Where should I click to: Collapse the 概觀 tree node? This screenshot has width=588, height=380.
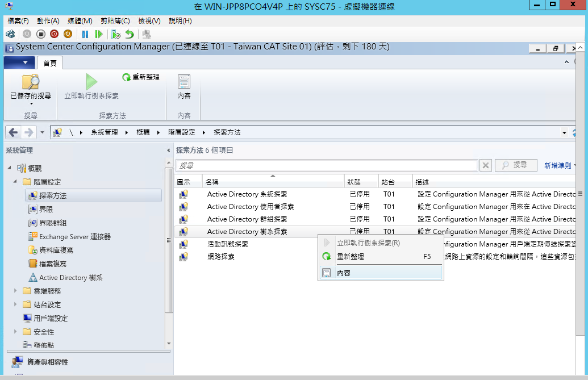point(10,168)
